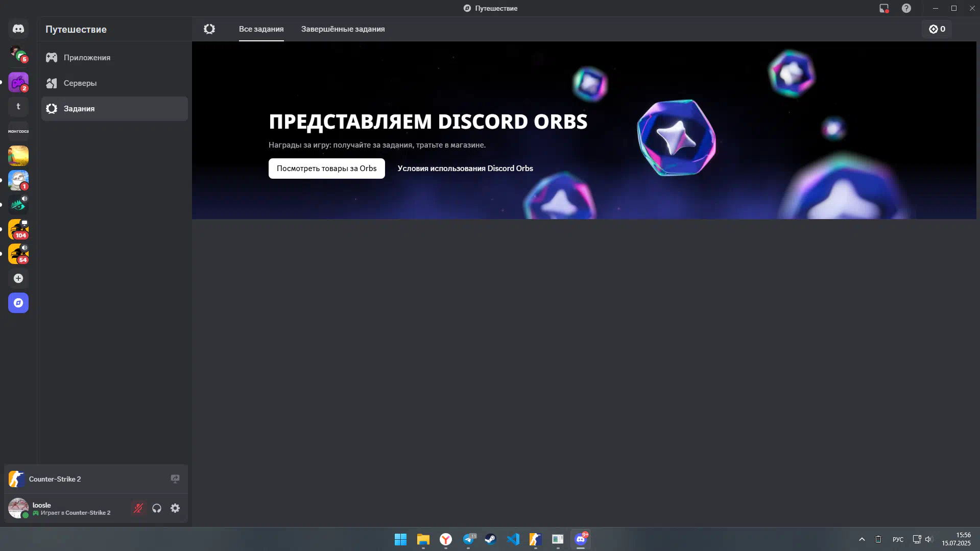Open Steam from the taskbar

[491, 539]
